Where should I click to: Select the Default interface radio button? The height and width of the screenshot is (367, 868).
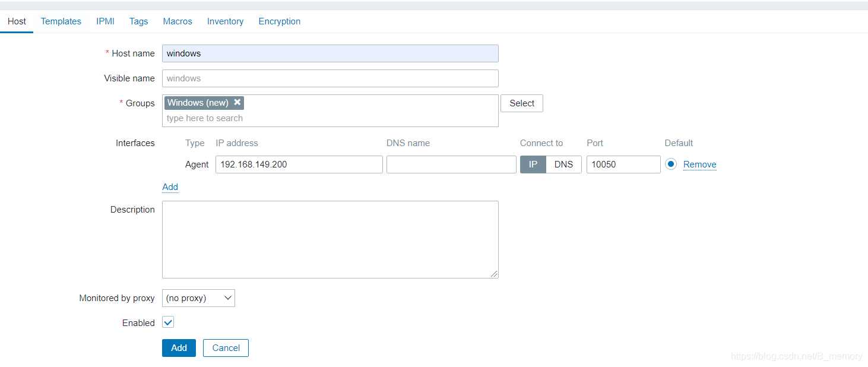point(671,164)
